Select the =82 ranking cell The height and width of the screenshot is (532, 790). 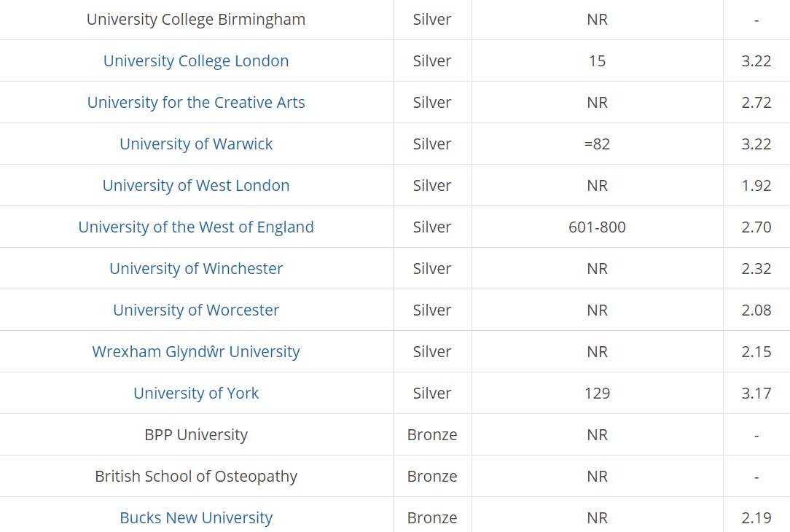coord(597,144)
